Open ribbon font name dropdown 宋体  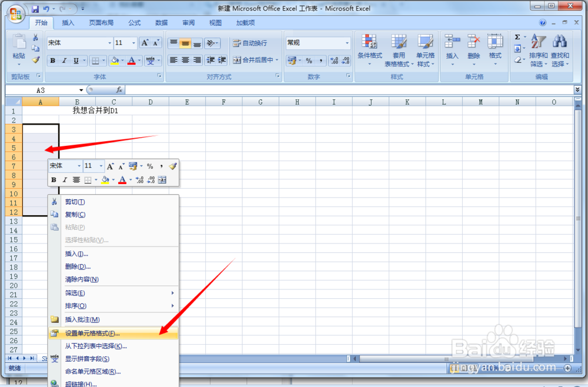(110, 43)
